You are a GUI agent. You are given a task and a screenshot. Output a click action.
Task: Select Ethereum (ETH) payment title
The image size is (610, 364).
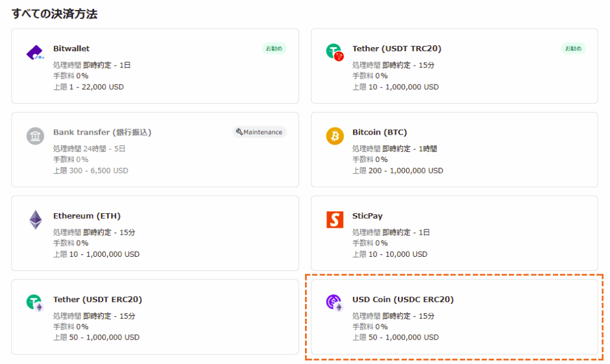pyautogui.click(x=87, y=216)
